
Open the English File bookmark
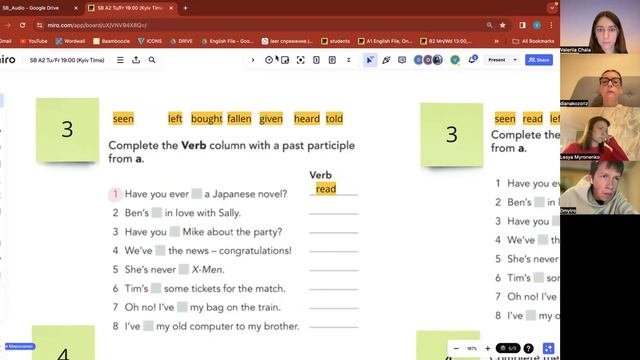coord(227,41)
